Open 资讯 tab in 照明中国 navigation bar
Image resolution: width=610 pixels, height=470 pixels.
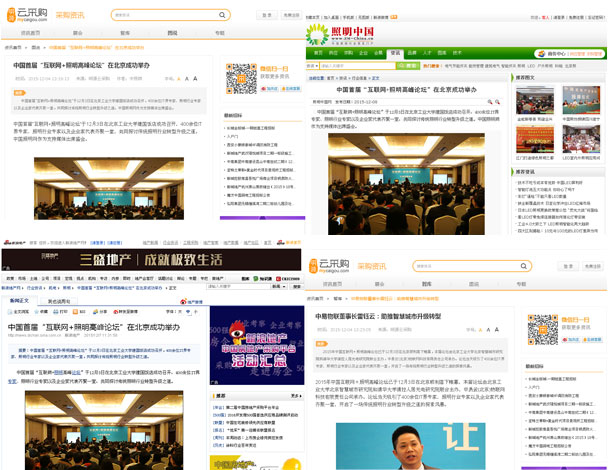click(x=395, y=53)
